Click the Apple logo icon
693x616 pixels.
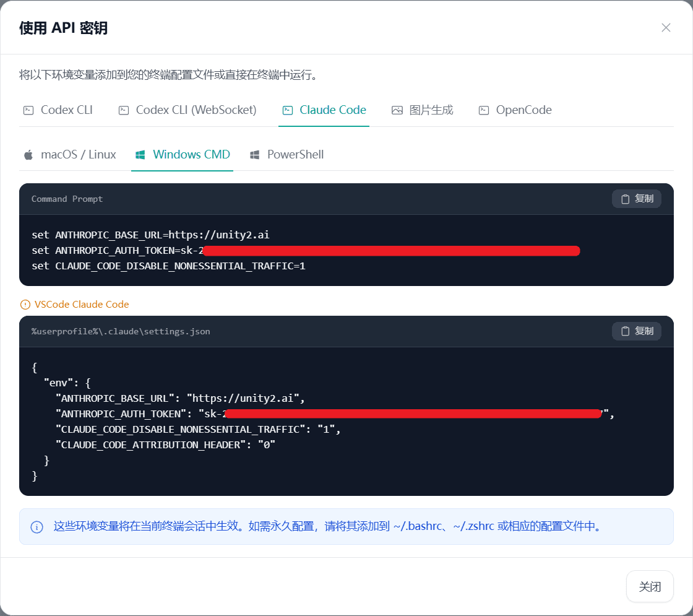(28, 154)
